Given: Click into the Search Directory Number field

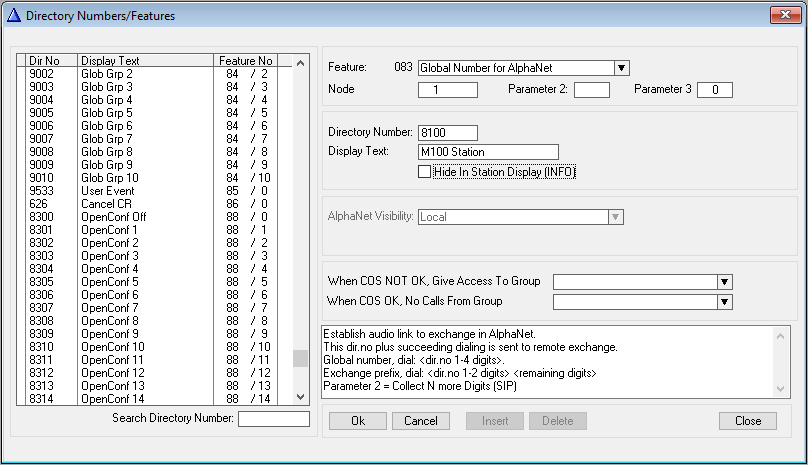Looking at the screenshot, I should point(273,418).
